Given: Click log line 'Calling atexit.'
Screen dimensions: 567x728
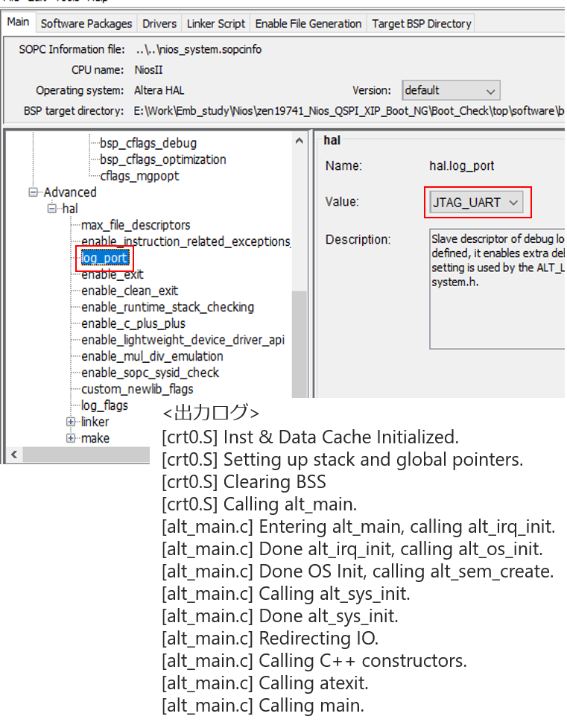Looking at the screenshot, I should pos(265,683).
